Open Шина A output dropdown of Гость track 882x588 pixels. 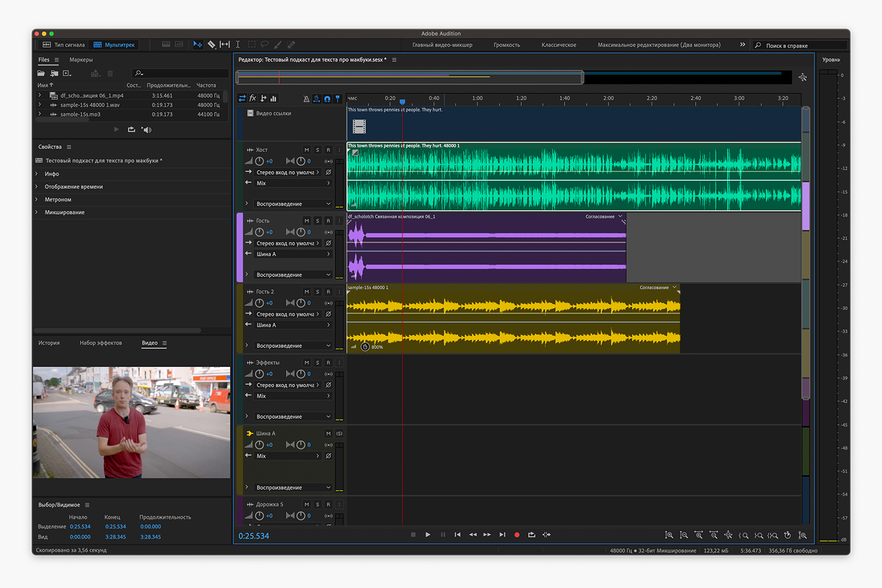click(x=293, y=254)
